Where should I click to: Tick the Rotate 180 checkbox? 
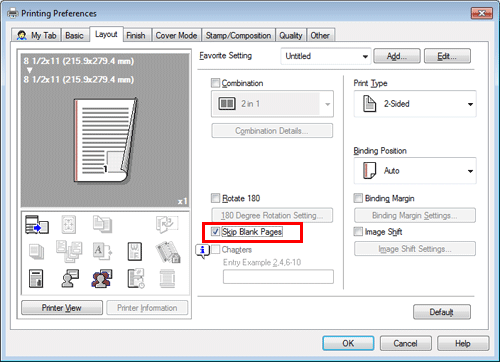pos(215,198)
